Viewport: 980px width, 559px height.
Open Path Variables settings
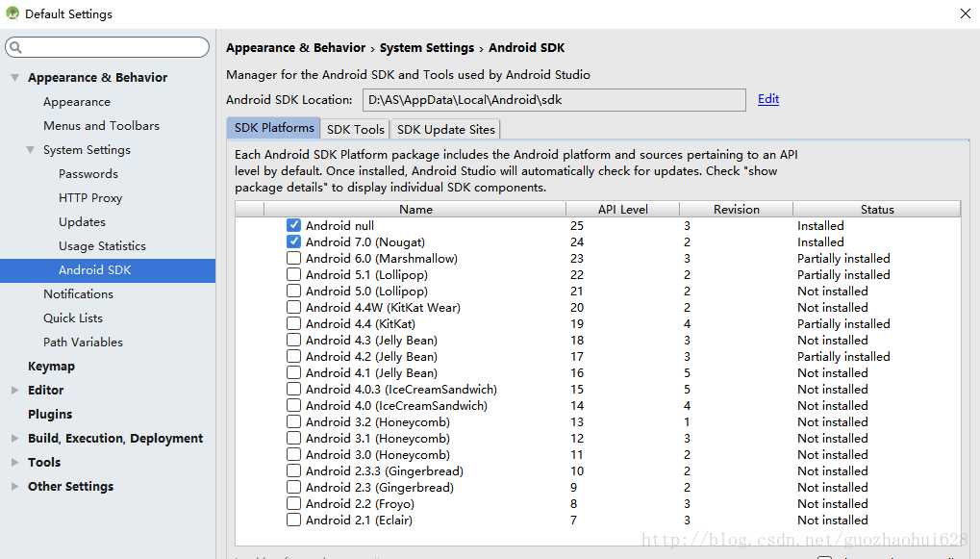[x=83, y=342]
